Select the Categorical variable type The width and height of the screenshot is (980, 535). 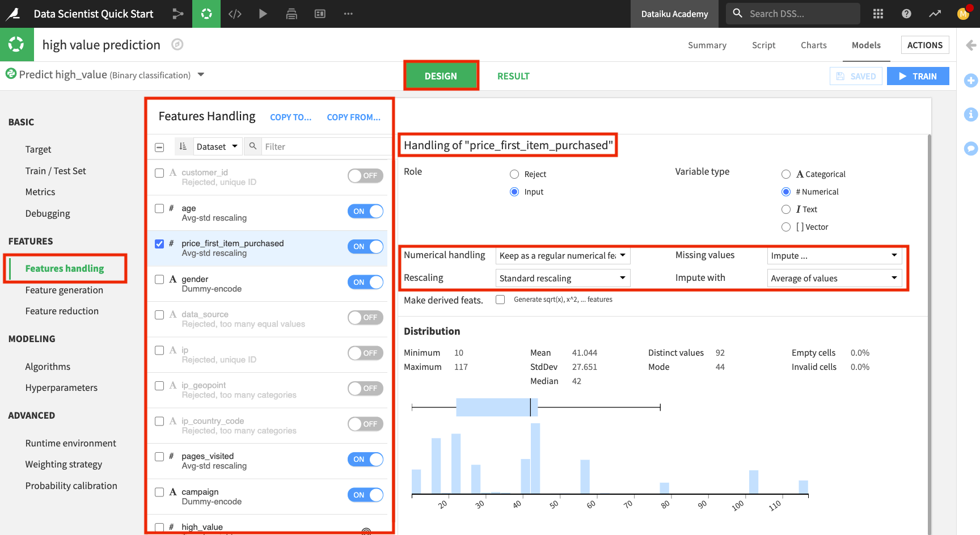(x=786, y=174)
